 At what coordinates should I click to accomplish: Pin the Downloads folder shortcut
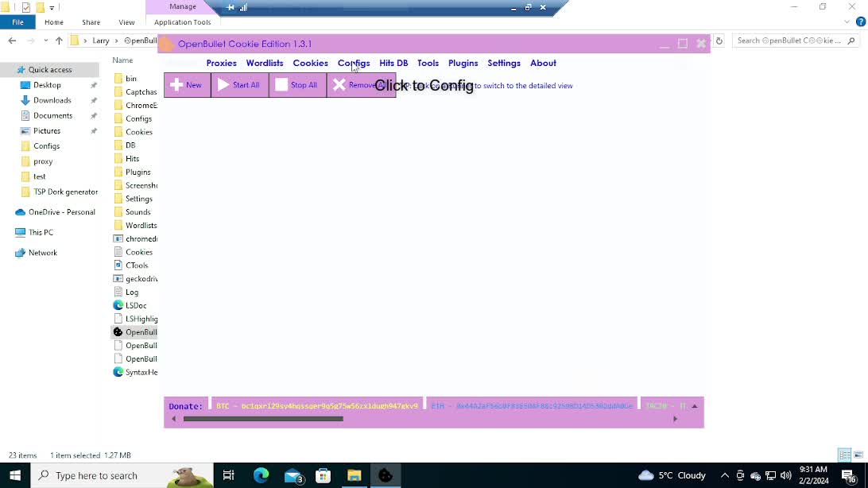pos(93,100)
